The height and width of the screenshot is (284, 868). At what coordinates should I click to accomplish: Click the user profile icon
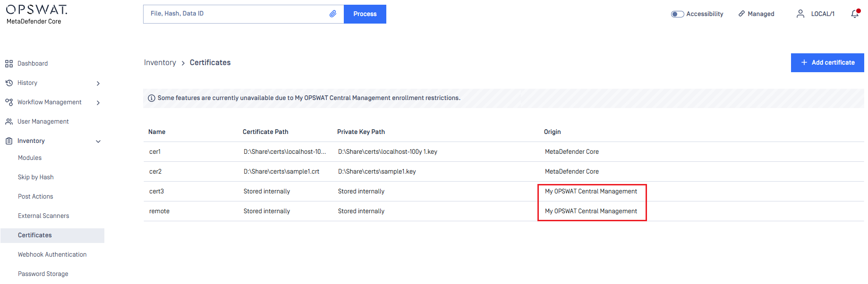point(800,14)
